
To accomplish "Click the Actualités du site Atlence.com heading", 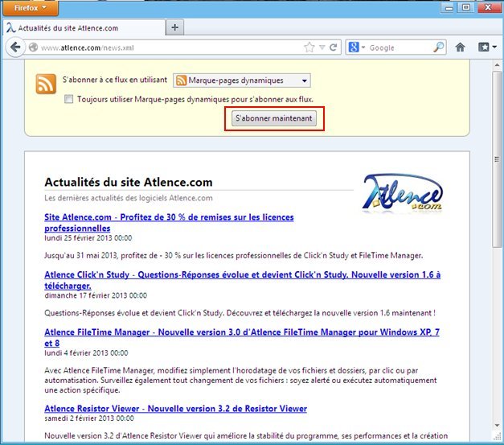I will point(129,183).
